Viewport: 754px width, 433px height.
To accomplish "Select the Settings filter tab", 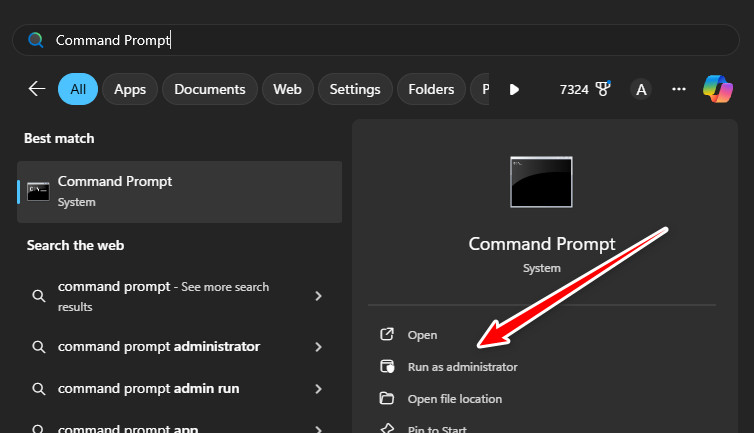I will tap(353, 89).
